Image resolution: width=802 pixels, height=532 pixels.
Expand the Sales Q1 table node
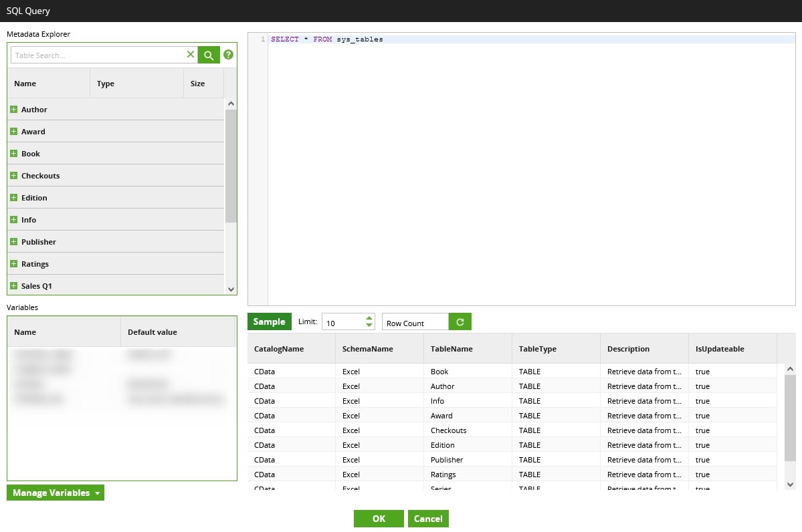(x=14, y=285)
